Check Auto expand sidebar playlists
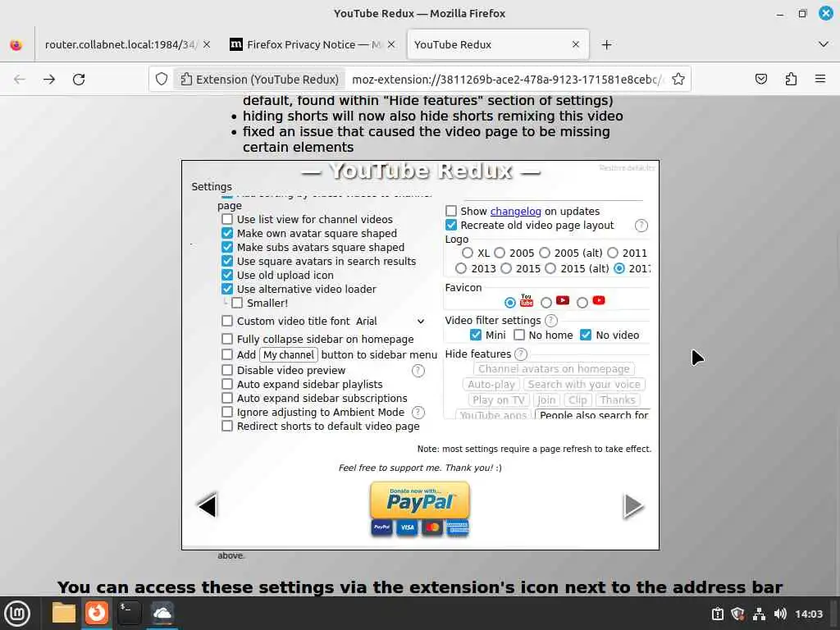The height and width of the screenshot is (630, 840). tap(227, 384)
